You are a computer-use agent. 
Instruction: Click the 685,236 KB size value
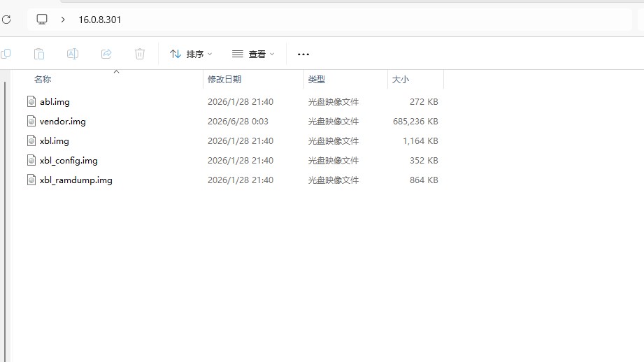[x=415, y=122]
